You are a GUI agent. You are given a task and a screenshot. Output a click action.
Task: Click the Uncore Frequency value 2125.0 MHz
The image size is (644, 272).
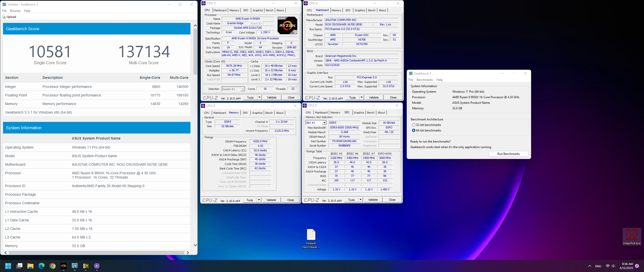282,131
